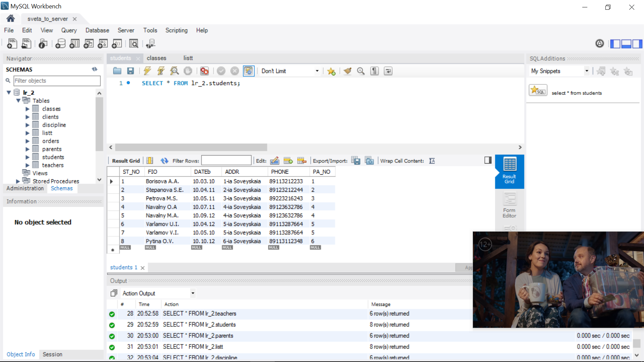
Task: Click the editor horizontal scrollbar thumb
Action: click(x=191, y=147)
